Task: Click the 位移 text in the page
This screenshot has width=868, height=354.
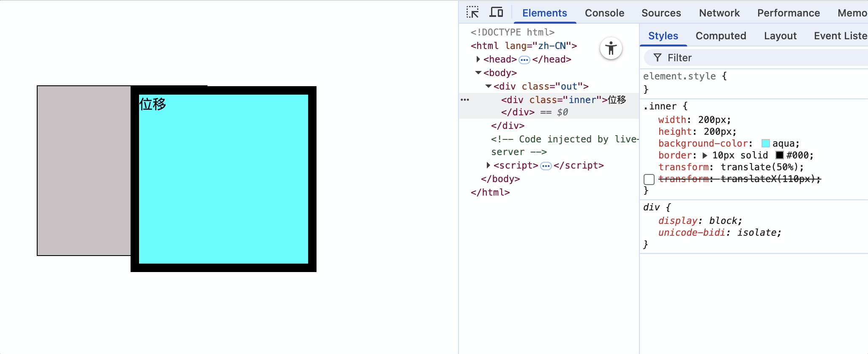Action: (153, 104)
